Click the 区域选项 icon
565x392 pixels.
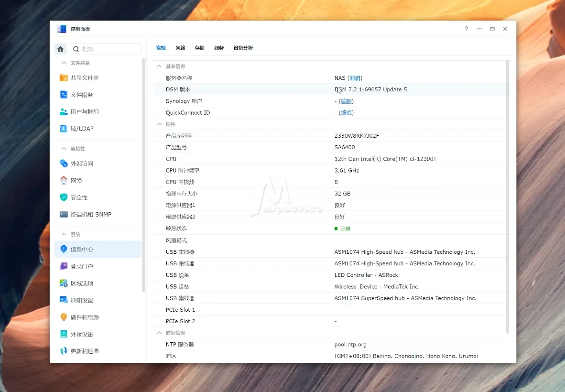pyautogui.click(x=64, y=283)
